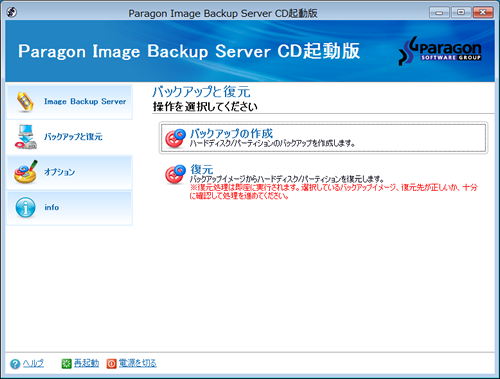Click the バックアップと復元 sidebar computer icon
This screenshot has width=500, height=379.
[x=25, y=137]
